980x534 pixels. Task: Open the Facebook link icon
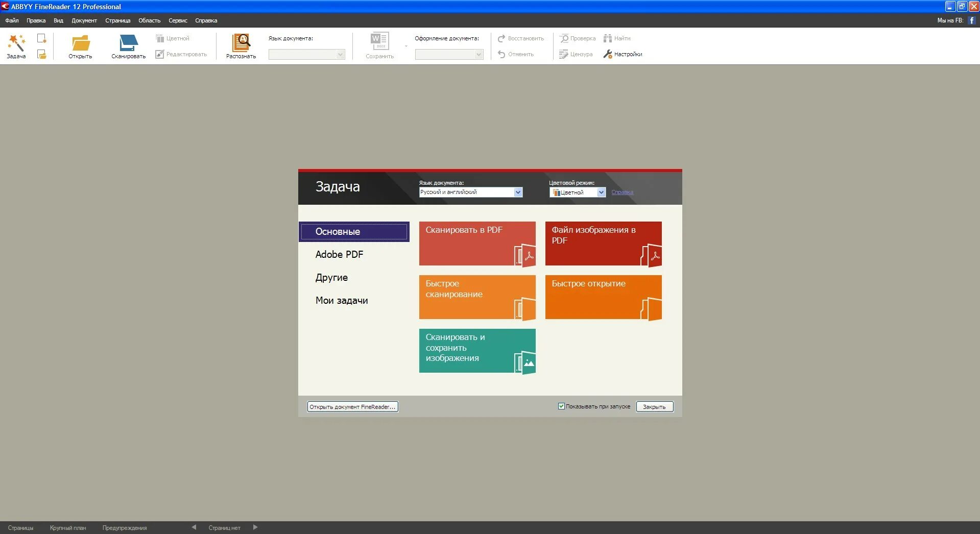click(972, 20)
